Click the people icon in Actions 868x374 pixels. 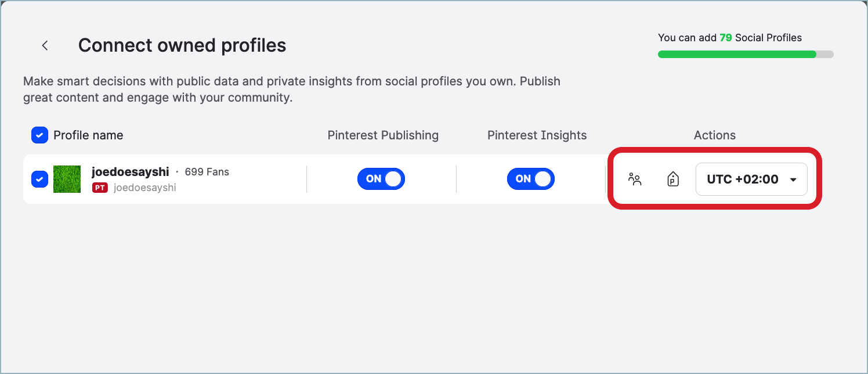pos(635,179)
